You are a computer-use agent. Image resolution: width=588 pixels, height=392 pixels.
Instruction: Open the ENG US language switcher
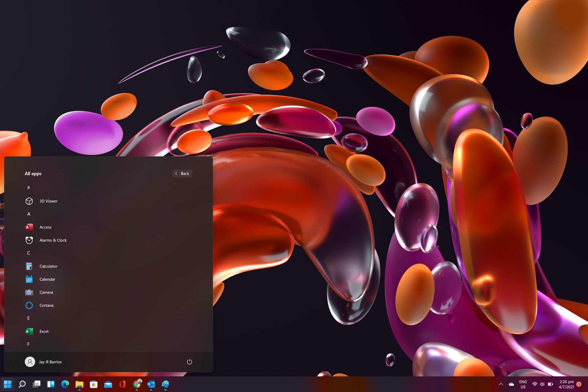pyautogui.click(x=523, y=384)
